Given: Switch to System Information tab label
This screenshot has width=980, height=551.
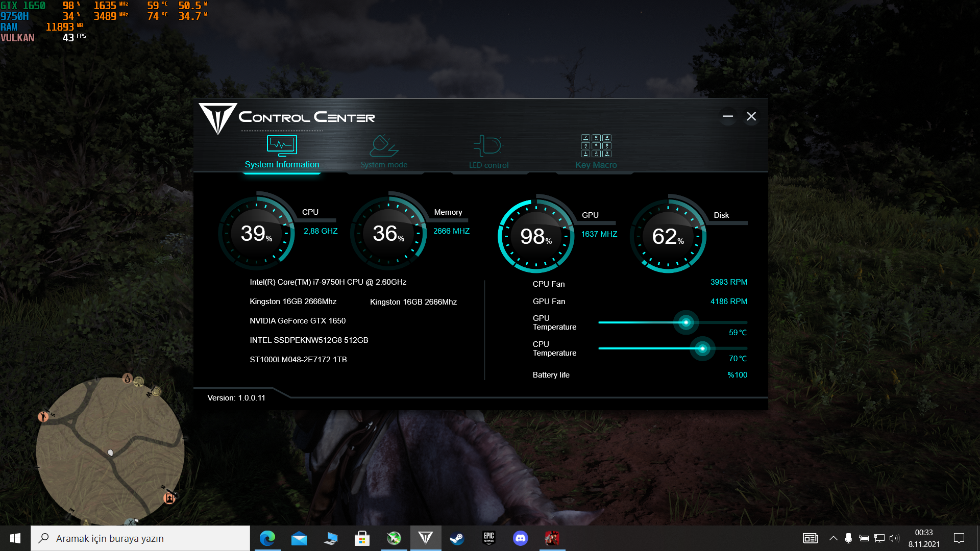Looking at the screenshot, I should [x=282, y=164].
